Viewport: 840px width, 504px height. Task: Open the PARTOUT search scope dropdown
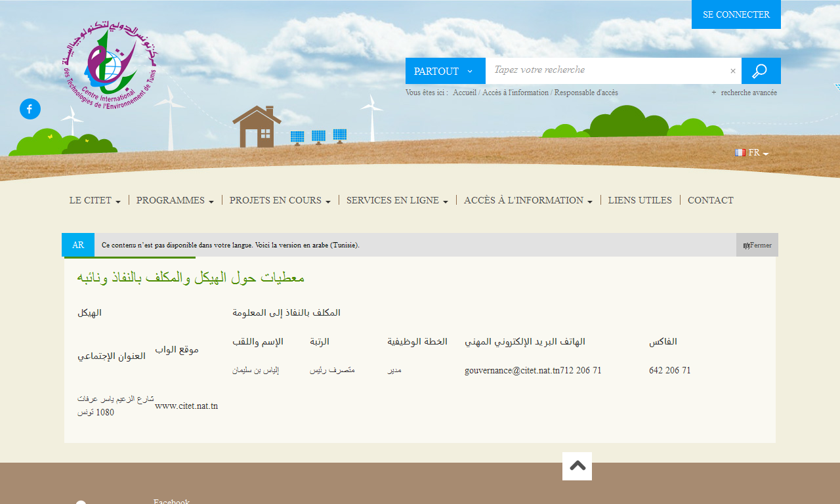[446, 71]
